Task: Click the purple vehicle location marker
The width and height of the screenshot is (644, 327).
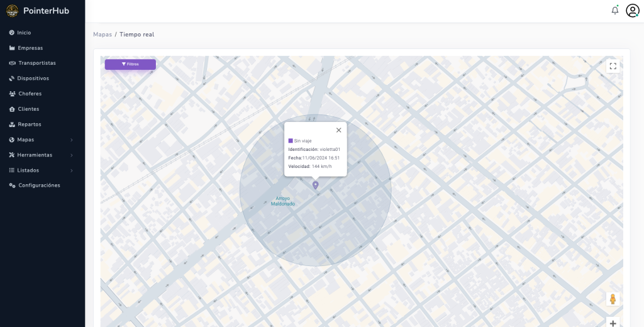Action: [315, 185]
